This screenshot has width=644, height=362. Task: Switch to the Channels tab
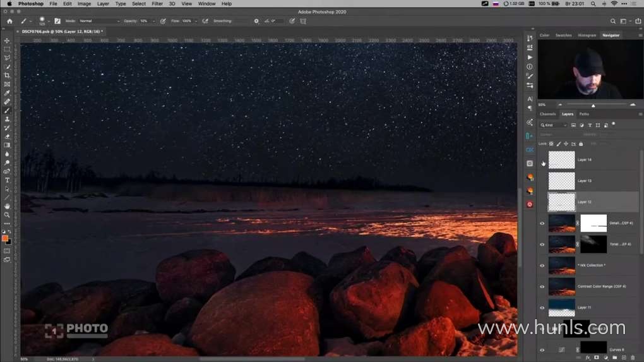pyautogui.click(x=547, y=114)
